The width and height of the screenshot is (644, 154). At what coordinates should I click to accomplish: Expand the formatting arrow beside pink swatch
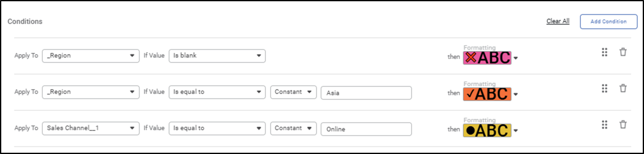516,59
